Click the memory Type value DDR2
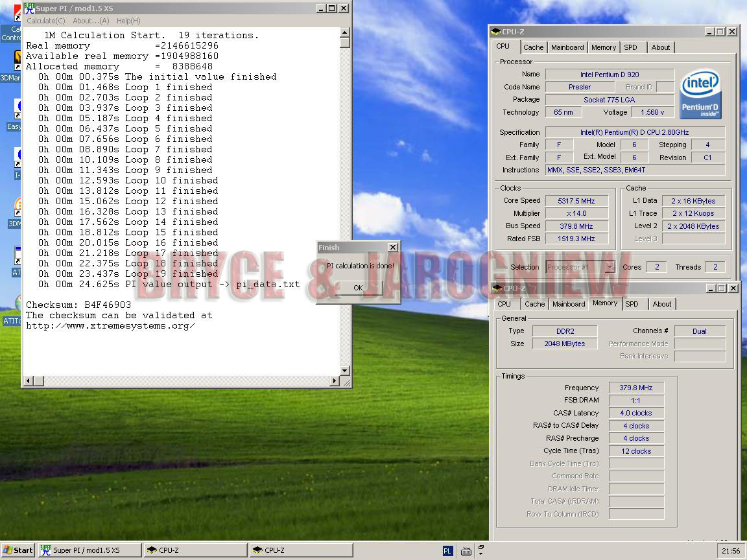Image resolution: width=747 pixels, height=560 pixels. tap(565, 331)
